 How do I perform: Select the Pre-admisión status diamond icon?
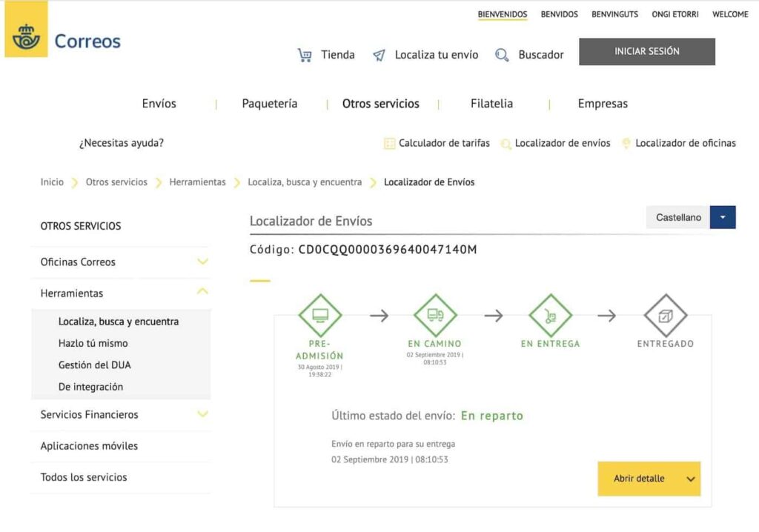coord(320,316)
